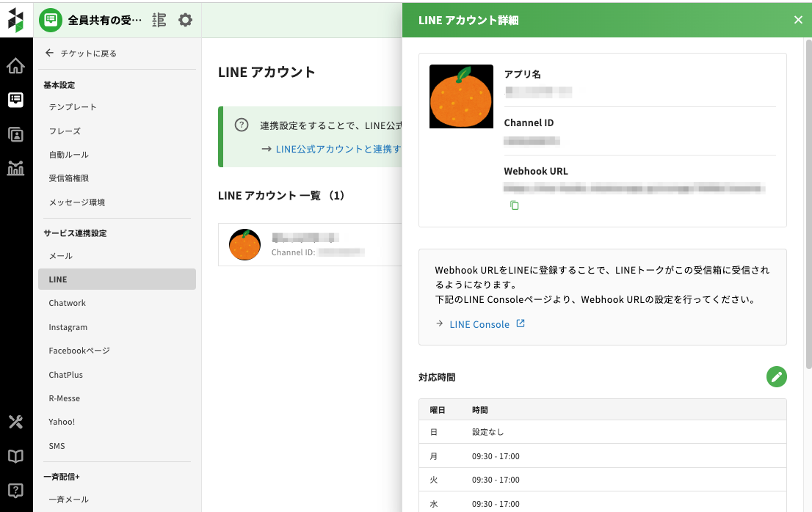Click チケットに戻る link
Image resolution: width=812 pixels, height=512 pixels.
click(89, 54)
